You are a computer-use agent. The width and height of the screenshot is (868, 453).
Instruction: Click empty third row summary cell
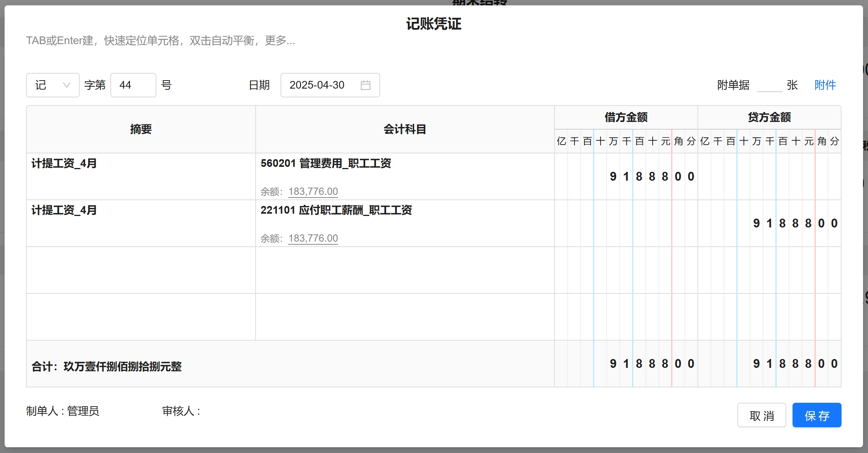141,270
